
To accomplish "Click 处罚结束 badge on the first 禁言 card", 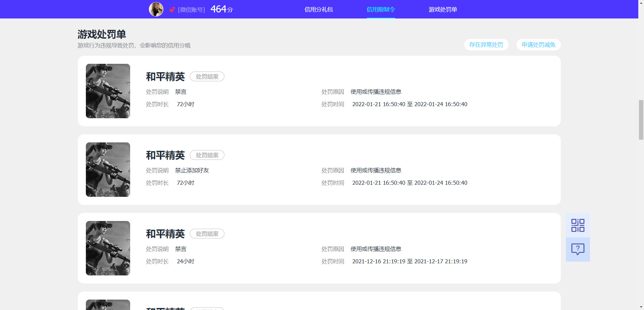I will coord(207,77).
